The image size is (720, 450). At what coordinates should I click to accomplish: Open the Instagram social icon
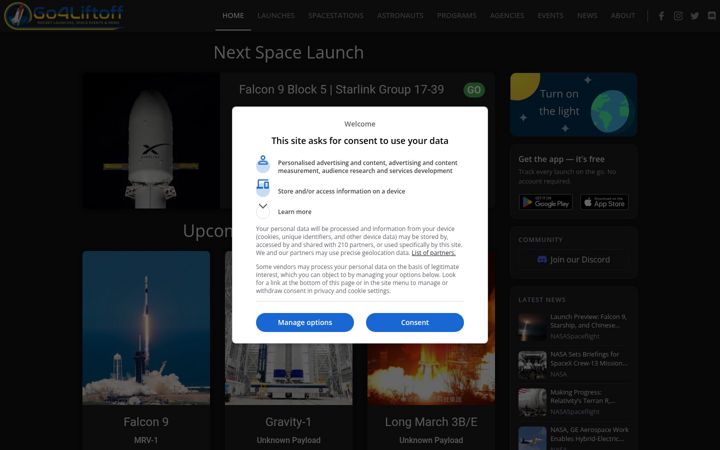pos(678,16)
